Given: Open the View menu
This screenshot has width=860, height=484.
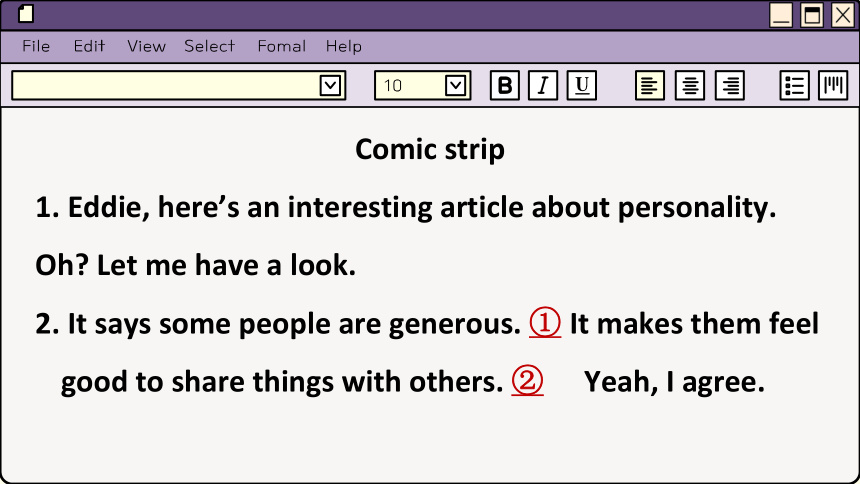Looking at the screenshot, I should click(x=146, y=46).
